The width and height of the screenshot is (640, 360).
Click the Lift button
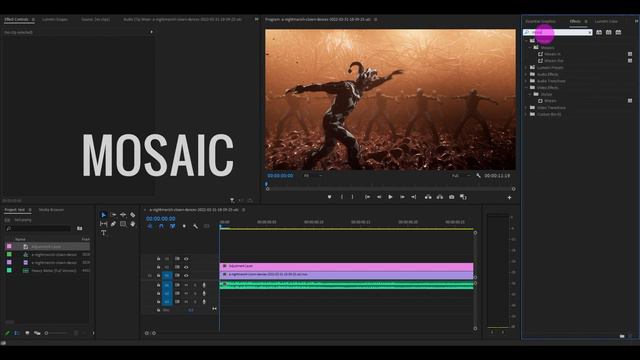[428, 197]
